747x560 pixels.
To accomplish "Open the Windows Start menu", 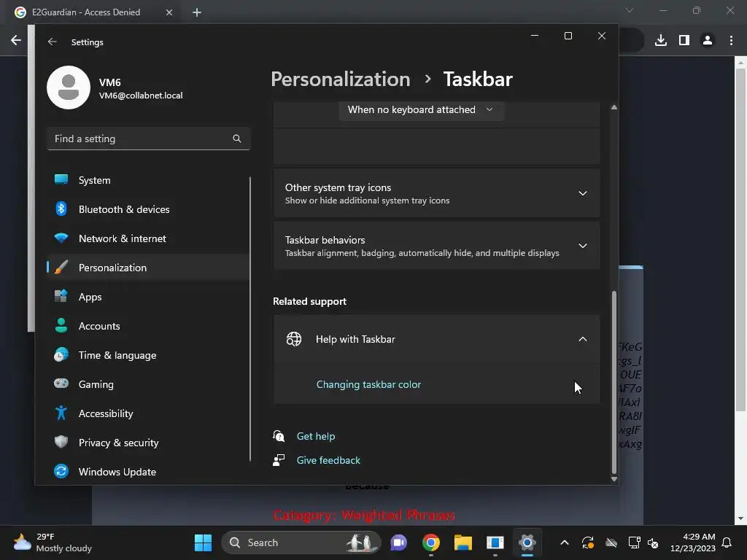I will coord(203,542).
